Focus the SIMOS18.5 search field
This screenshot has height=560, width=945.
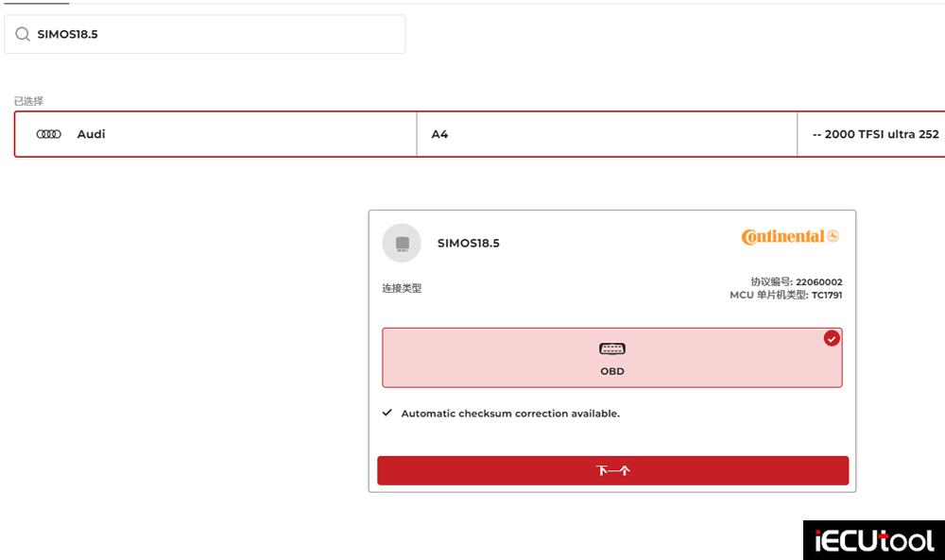(217, 34)
